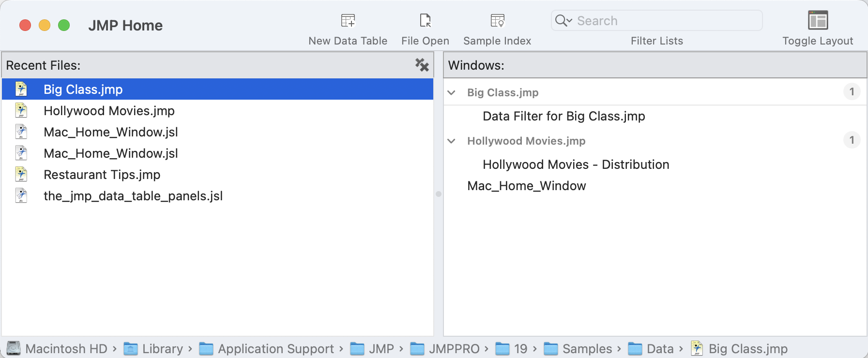Click the Windows panel header
The height and width of the screenshot is (358, 868).
tap(655, 65)
